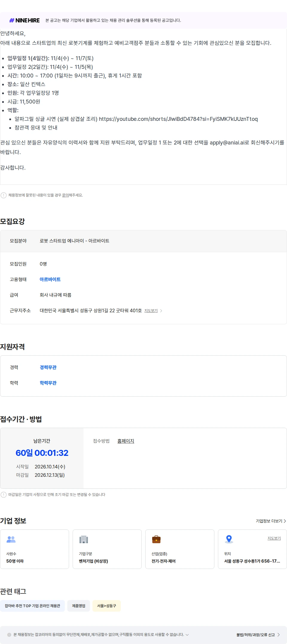Expand the copyright notice chevron

(x=187, y=635)
